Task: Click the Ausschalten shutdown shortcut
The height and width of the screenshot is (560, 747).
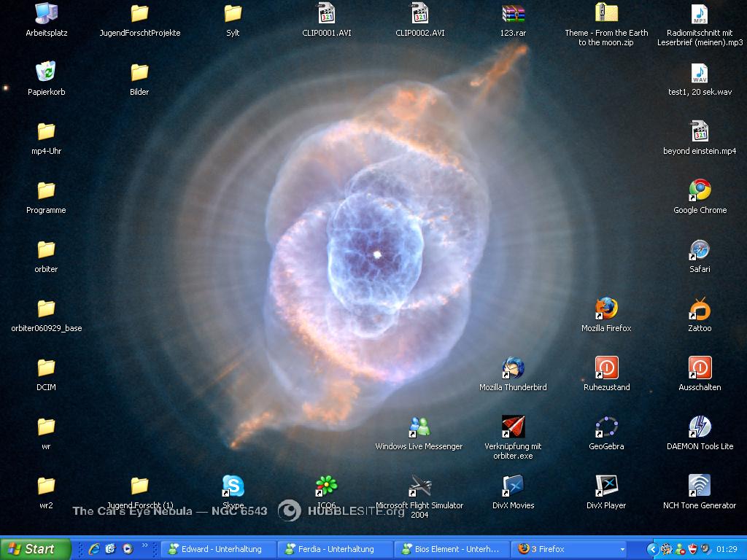Action: (x=700, y=368)
